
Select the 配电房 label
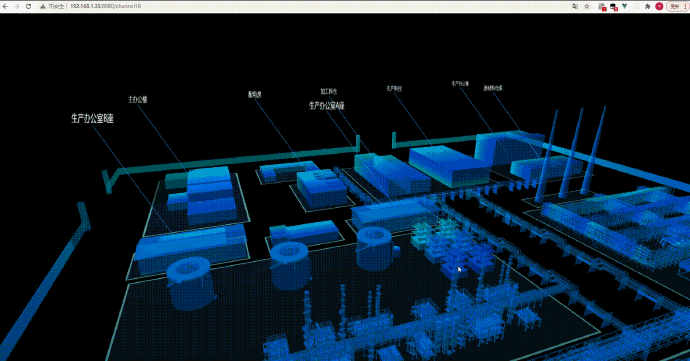(x=255, y=94)
